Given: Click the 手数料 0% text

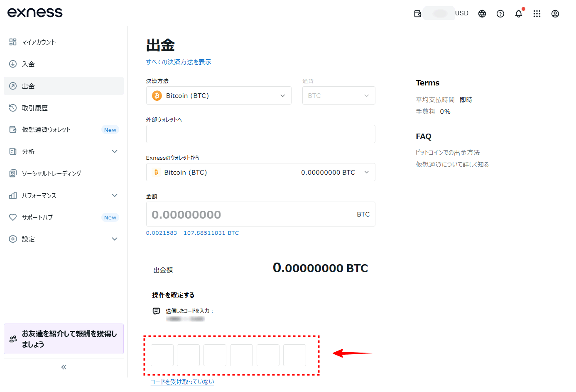Looking at the screenshot, I should point(433,111).
